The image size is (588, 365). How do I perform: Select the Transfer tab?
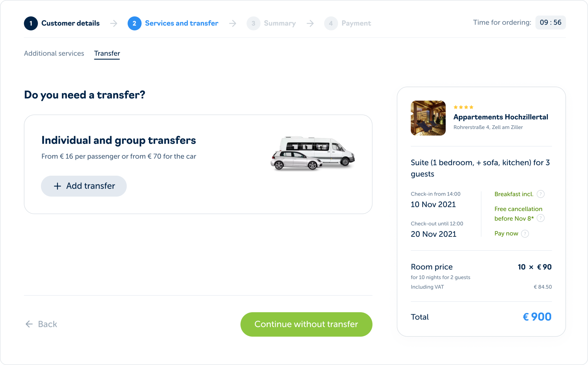click(107, 53)
